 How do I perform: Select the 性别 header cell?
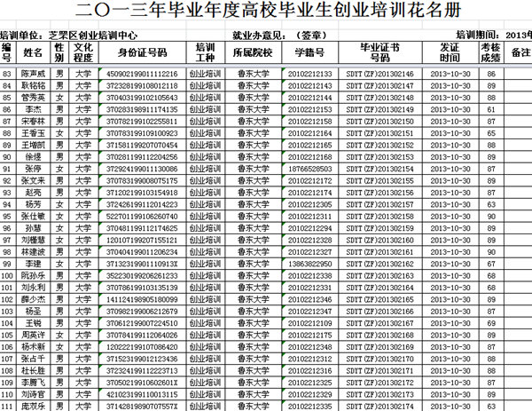(x=59, y=52)
